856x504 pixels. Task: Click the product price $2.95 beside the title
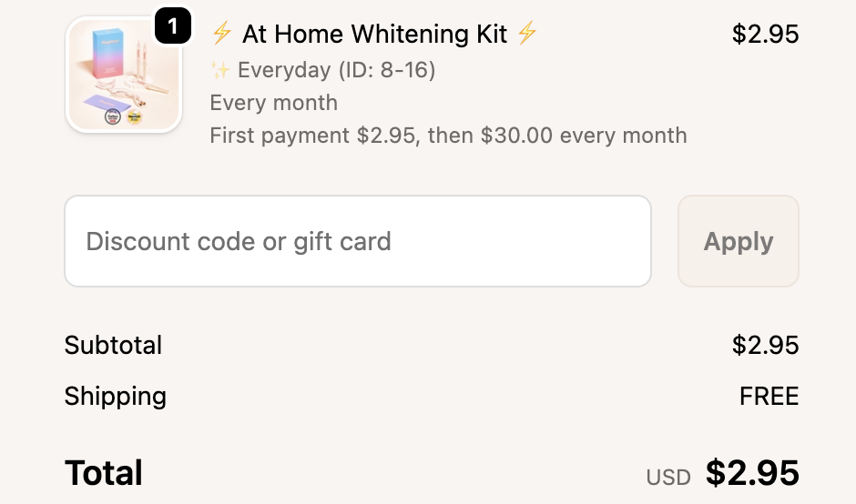click(x=765, y=35)
